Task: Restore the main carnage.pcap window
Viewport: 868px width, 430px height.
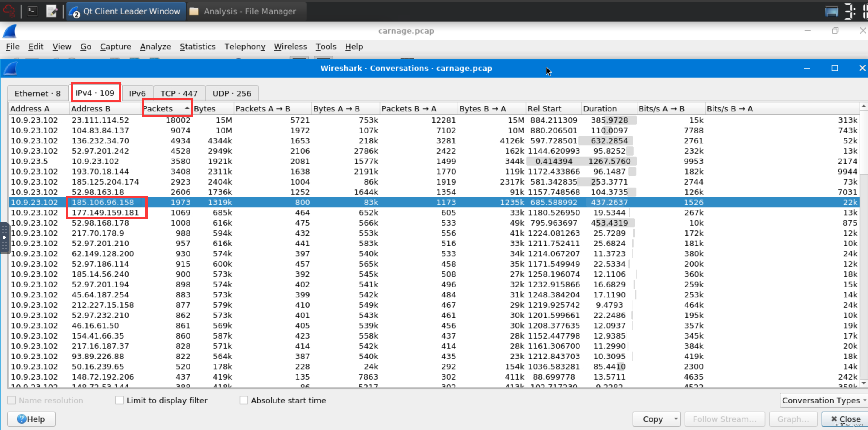Action: point(835,31)
